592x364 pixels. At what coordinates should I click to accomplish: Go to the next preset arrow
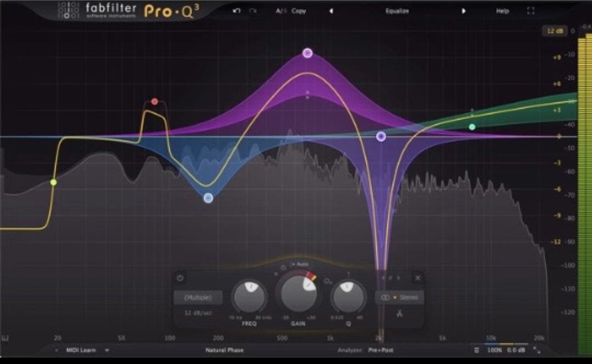pos(464,11)
